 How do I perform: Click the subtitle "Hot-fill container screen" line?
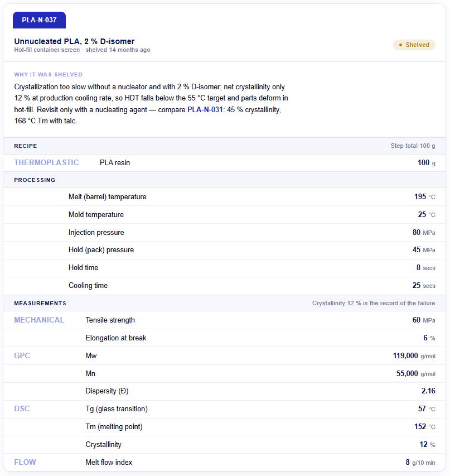click(82, 50)
